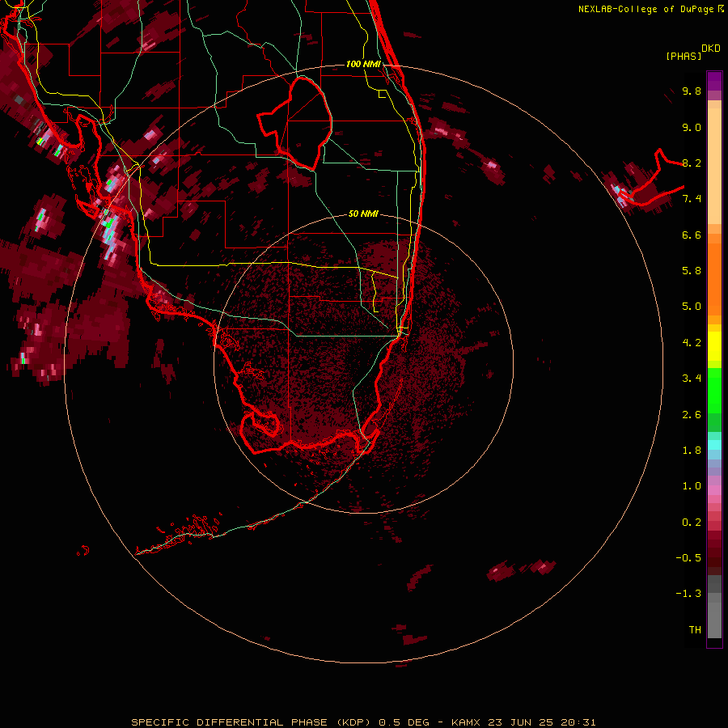Click the [PHAS] legend unit label
Image resolution: width=728 pixels, height=728 pixels.
[684, 57]
